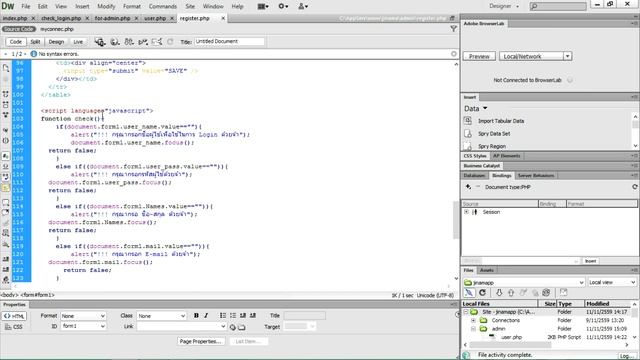Switch to the AP Elements tab
640x360 pixels.
click(x=507, y=156)
